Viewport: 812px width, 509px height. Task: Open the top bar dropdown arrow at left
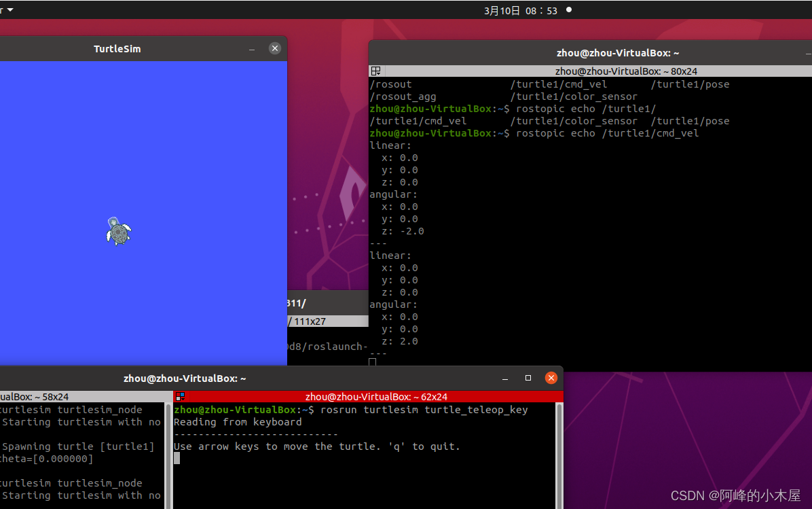point(10,10)
